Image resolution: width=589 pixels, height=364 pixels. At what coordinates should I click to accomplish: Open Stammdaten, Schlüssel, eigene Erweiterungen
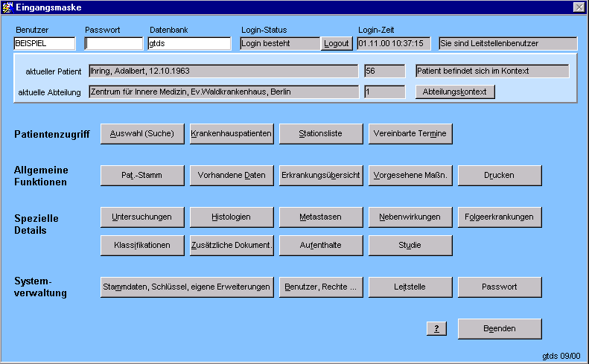pyautogui.click(x=187, y=287)
